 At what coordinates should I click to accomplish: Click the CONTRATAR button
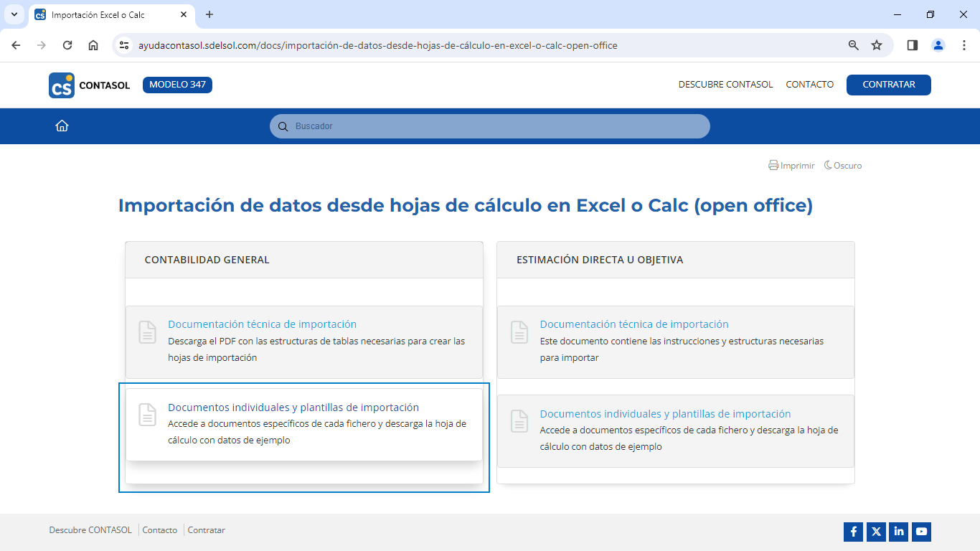889,85
